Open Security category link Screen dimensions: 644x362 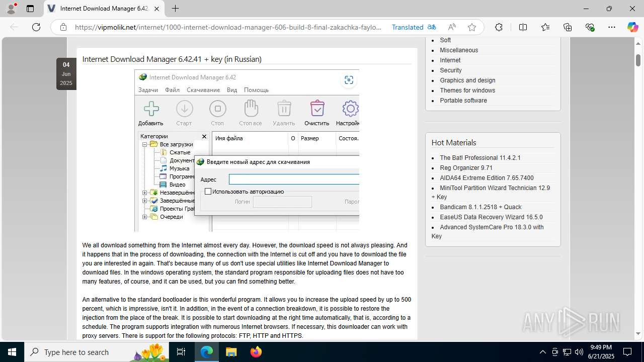click(451, 70)
